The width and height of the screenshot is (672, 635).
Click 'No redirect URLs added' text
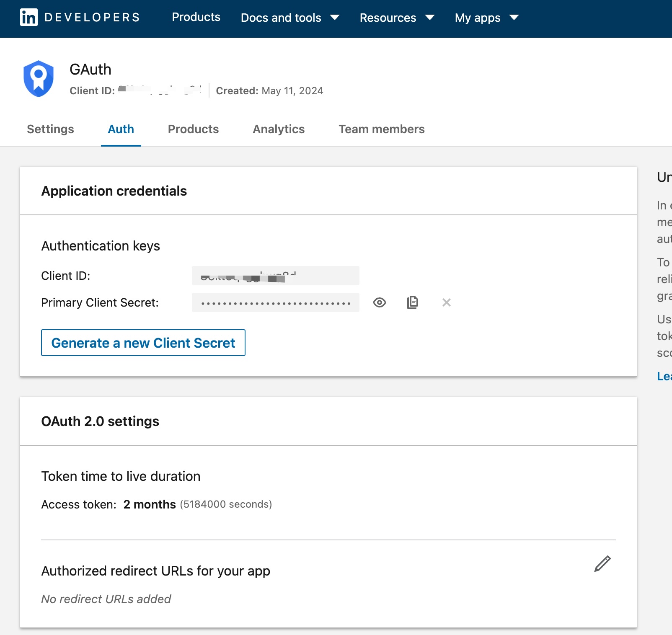pos(106,599)
